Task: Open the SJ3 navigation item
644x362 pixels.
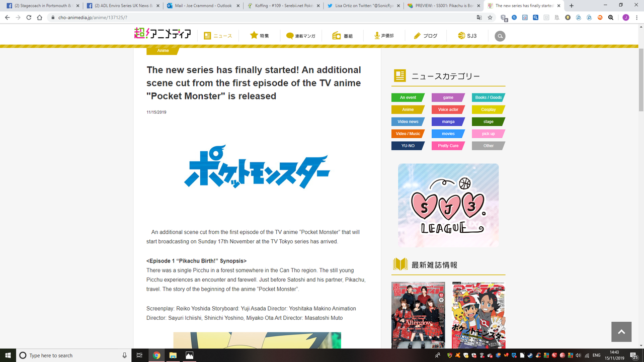Action: tap(467, 36)
